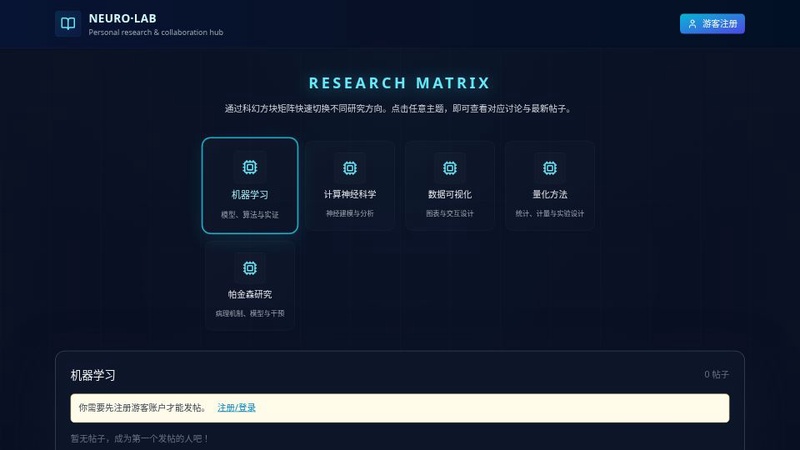Click the chip icon above 数据可视化
The height and width of the screenshot is (450, 800).
pos(449,168)
